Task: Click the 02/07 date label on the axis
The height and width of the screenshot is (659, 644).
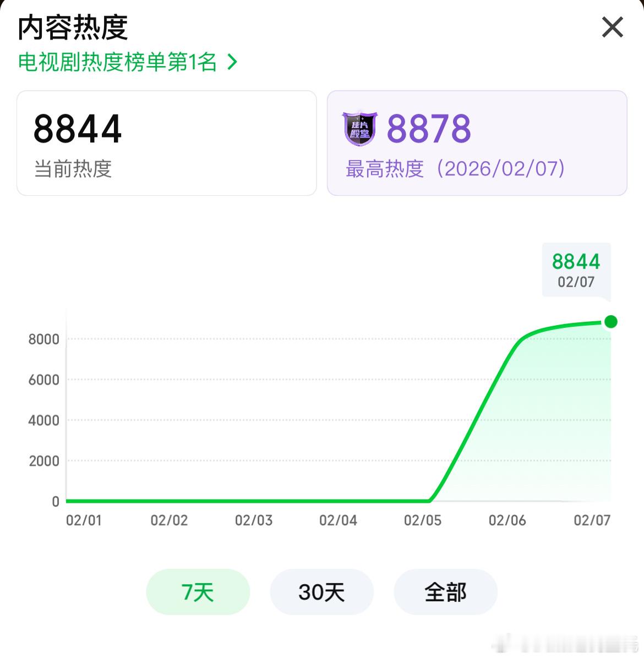Action: [592, 519]
